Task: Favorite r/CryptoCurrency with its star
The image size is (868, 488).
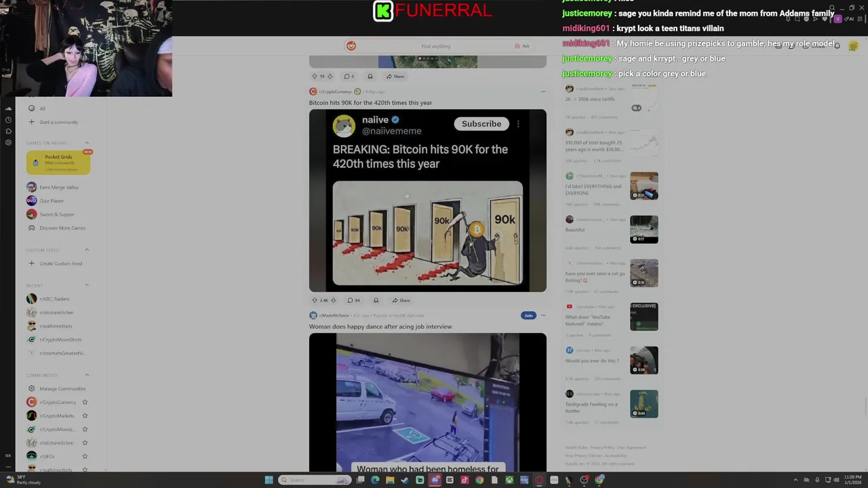Action: (x=85, y=402)
